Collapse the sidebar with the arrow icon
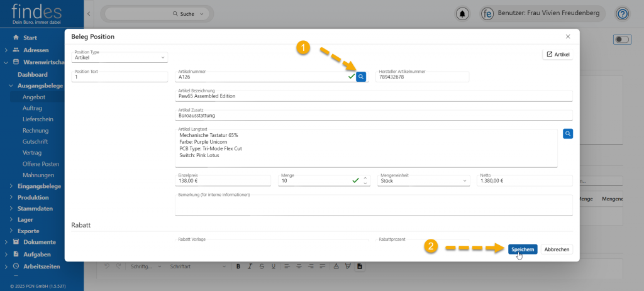Screen dimensions: 644x291 (x=89, y=13)
